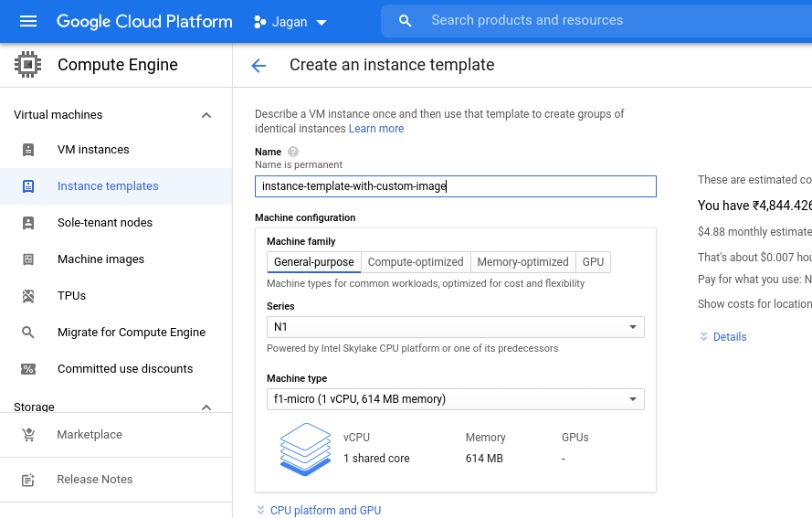Open Release Notes
The image size is (812, 518).
95,480
